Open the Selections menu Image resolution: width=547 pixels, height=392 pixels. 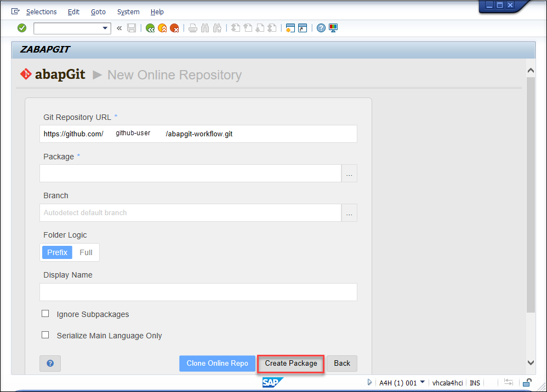[42, 12]
